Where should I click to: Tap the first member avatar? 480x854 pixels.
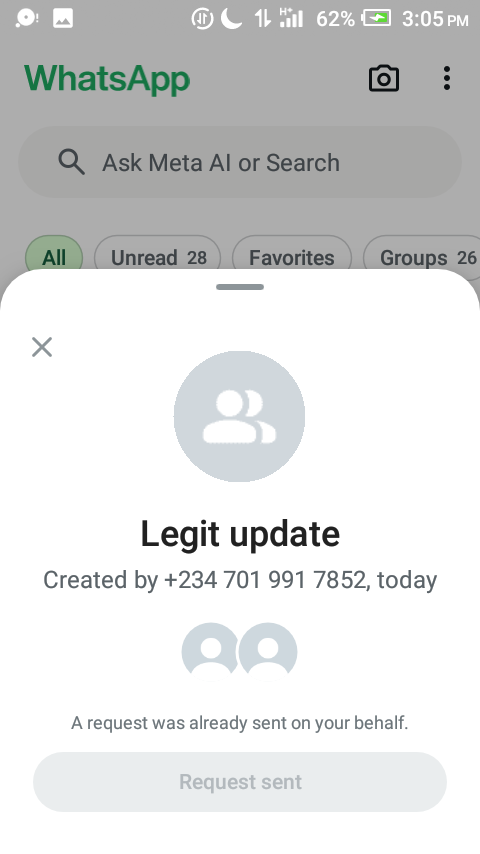210,652
